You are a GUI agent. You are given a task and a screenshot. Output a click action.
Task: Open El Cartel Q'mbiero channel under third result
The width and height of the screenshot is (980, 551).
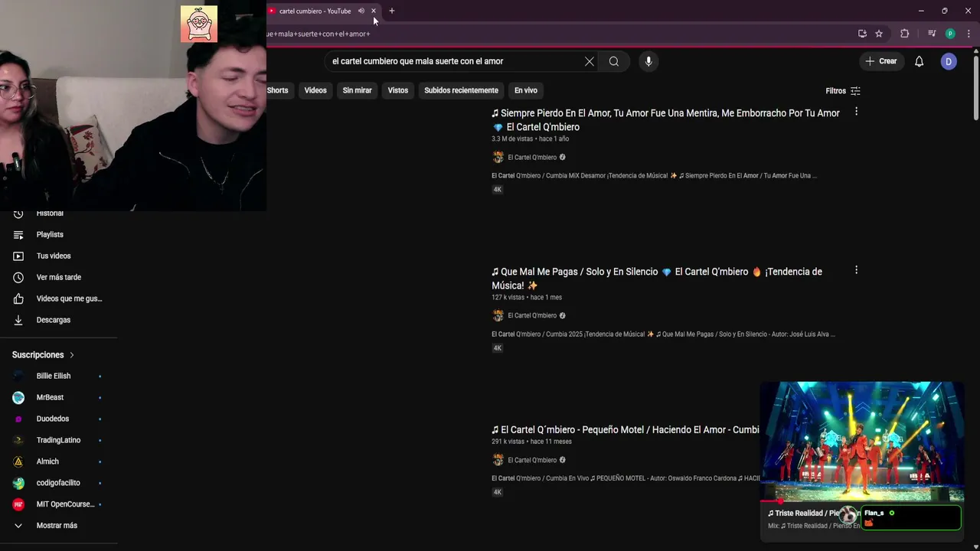tap(532, 461)
